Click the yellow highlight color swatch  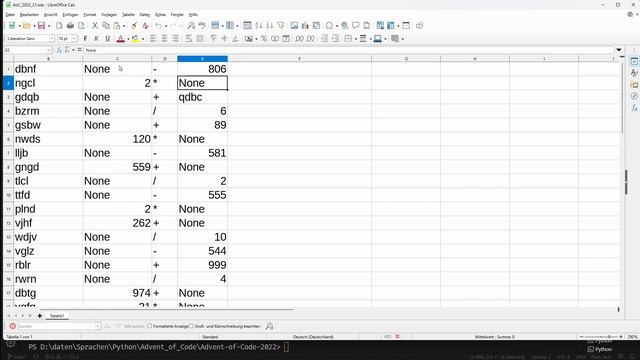[135, 39]
